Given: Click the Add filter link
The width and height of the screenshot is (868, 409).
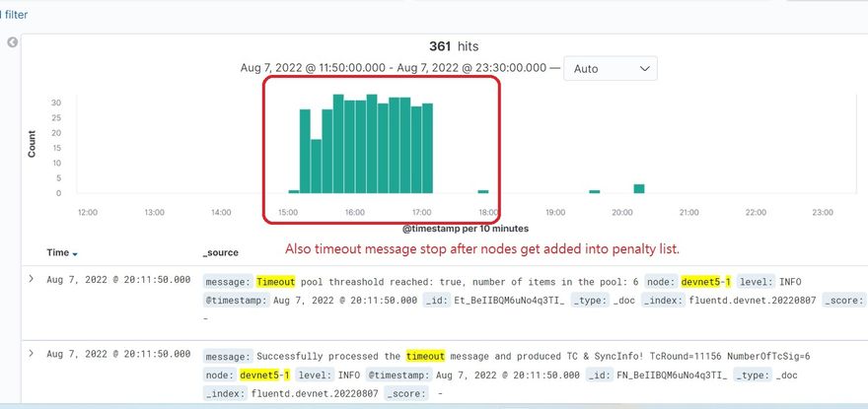Looking at the screenshot, I should pyautogui.click(x=14, y=15).
